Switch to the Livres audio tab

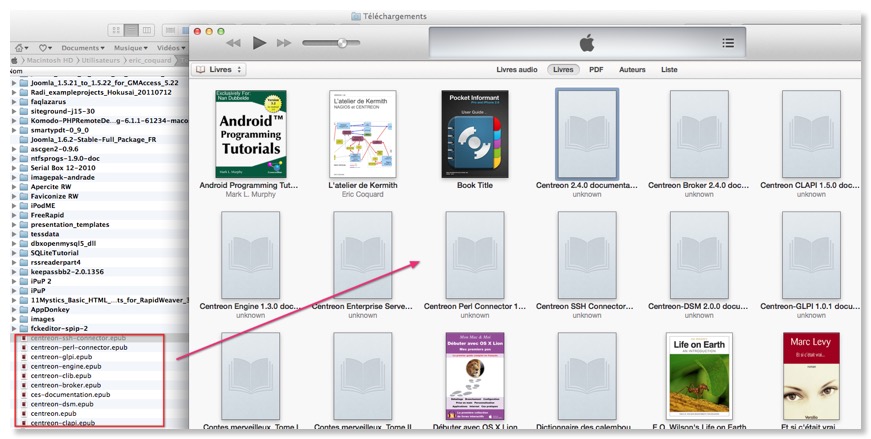(x=516, y=70)
